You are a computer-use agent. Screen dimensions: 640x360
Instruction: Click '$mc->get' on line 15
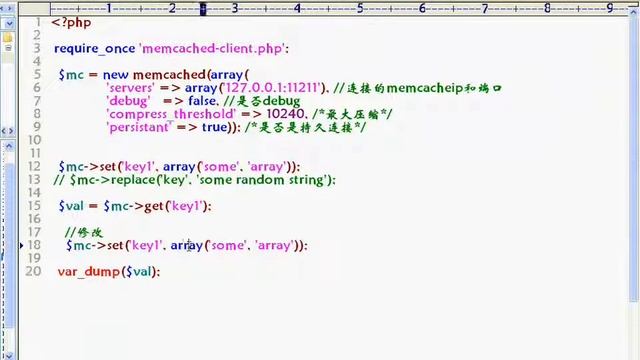(133, 206)
